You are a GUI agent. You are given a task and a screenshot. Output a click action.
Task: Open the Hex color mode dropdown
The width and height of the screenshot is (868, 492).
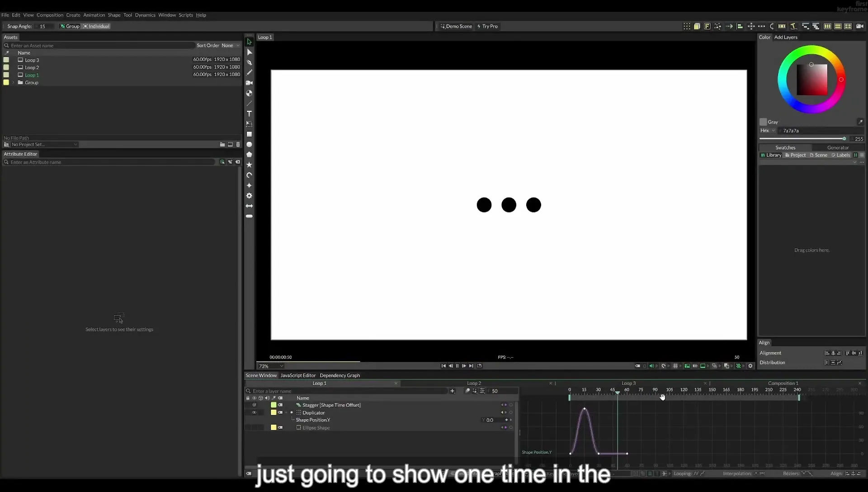coord(767,131)
